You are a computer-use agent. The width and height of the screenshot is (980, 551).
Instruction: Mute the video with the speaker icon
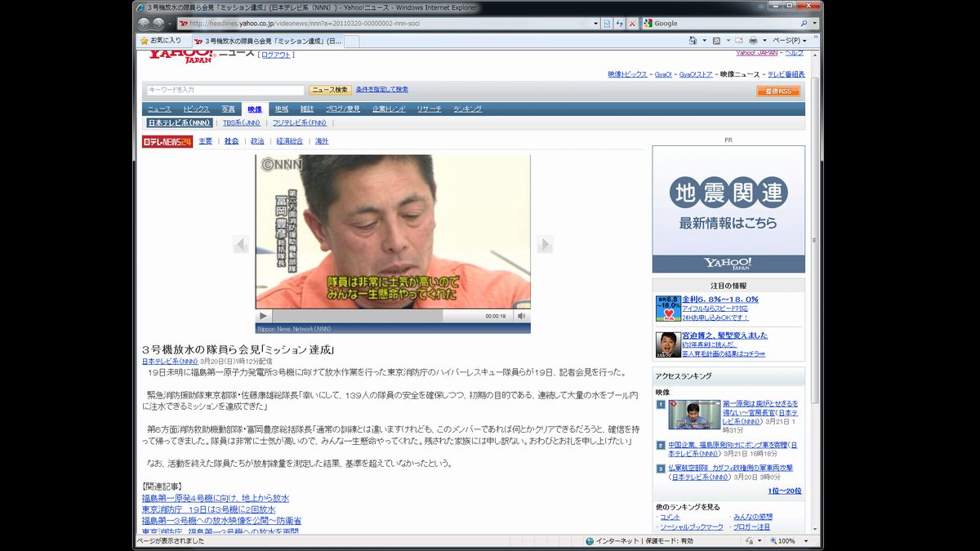point(521,316)
